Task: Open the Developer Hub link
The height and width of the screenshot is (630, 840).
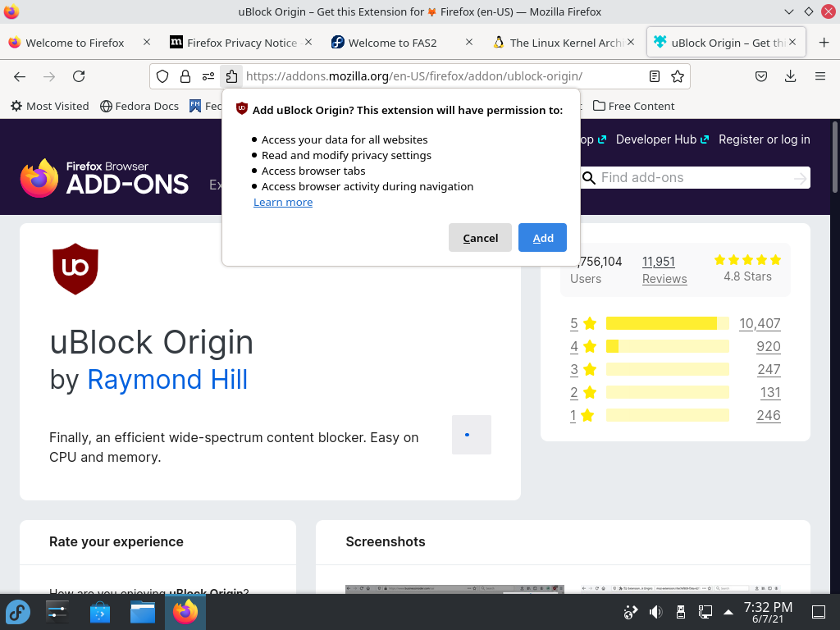Action: coord(662,139)
